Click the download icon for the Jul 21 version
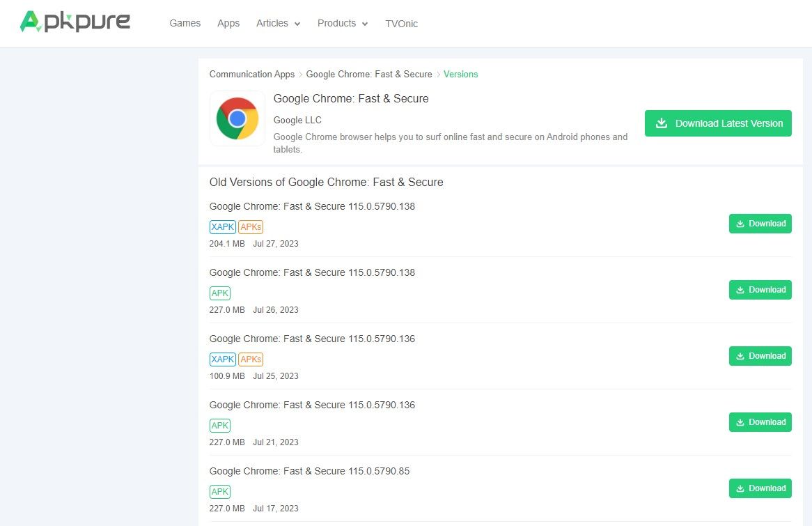This screenshot has width=812, height=526. [x=740, y=422]
